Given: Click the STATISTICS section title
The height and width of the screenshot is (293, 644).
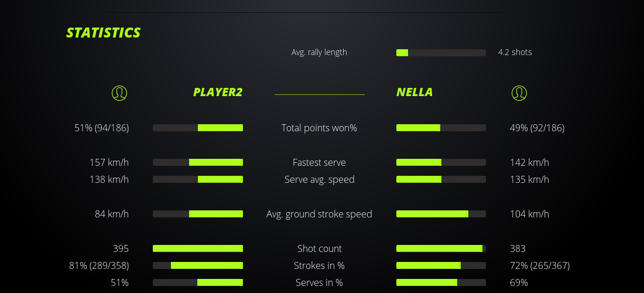Looking at the screenshot, I should click(x=104, y=33).
